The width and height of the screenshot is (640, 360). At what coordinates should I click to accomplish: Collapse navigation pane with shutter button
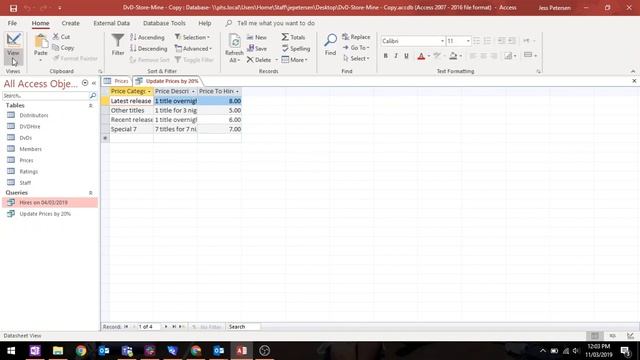[94, 83]
